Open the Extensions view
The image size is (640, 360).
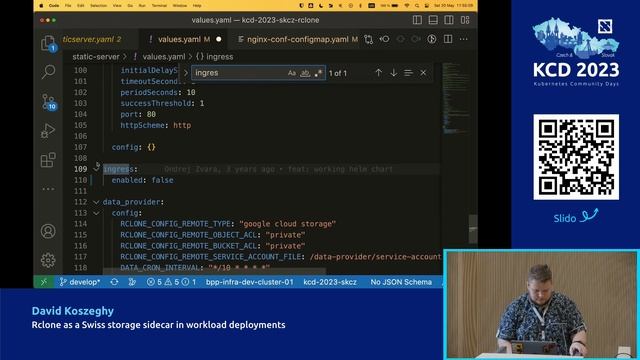pos(48,160)
